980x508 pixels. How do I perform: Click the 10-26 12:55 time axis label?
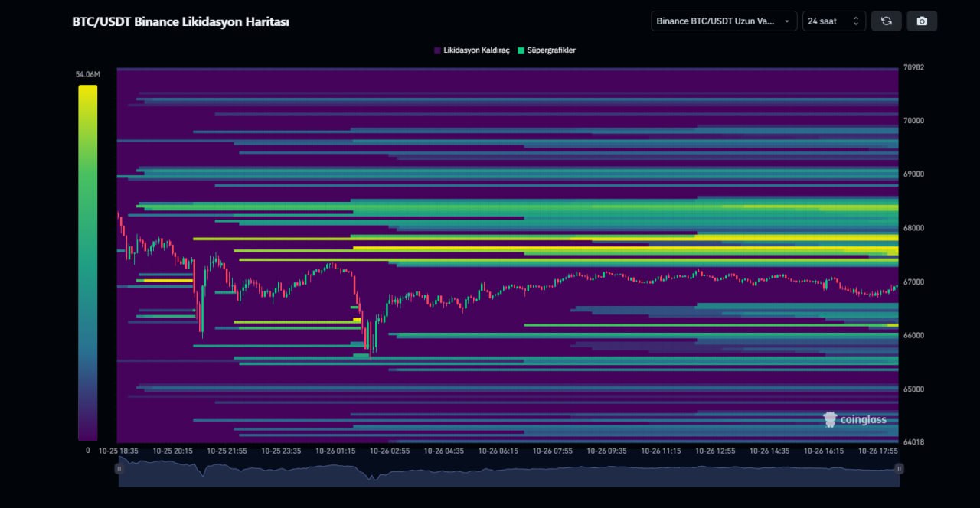tap(716, 451)
